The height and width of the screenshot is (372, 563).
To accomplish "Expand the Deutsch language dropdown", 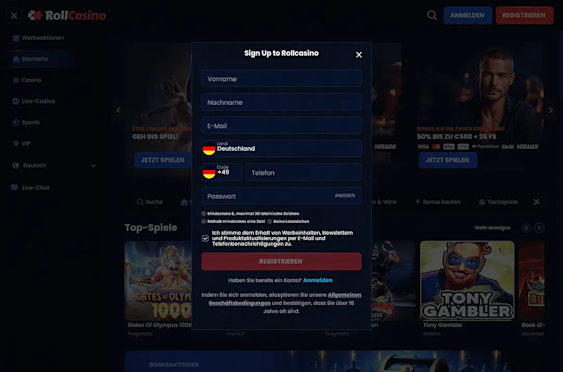I will pos(54,166).
